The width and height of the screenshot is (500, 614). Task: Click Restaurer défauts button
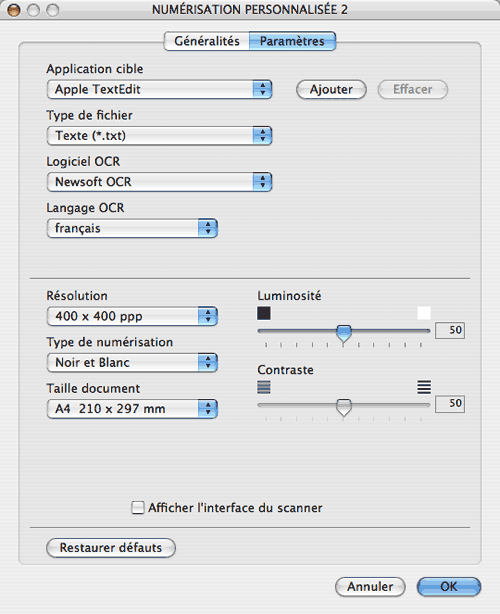(111, 547)
